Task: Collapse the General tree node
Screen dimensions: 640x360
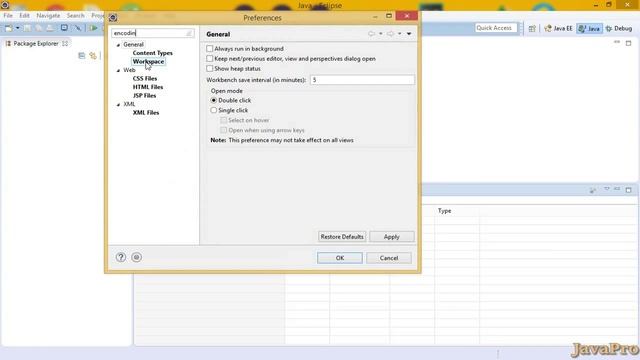Action: 118,45
